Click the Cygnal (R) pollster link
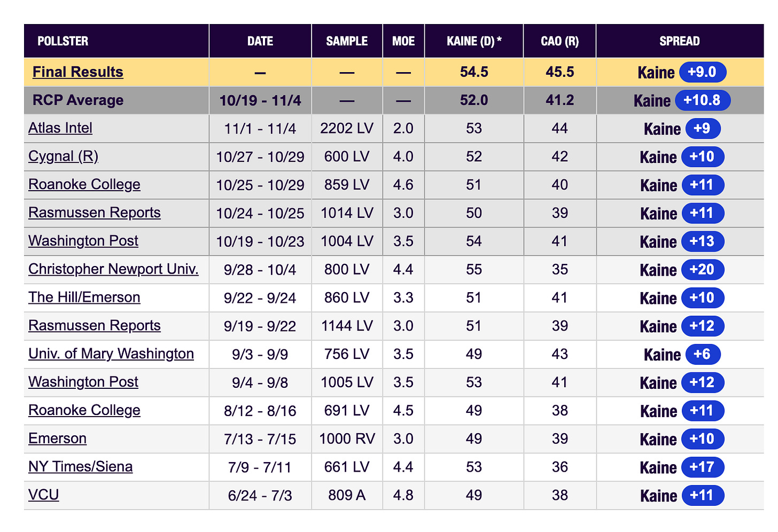 [64, 157]
